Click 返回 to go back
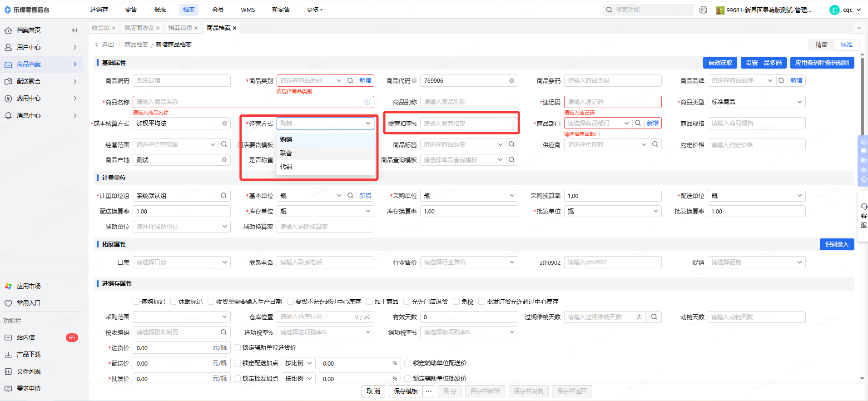 point(104,45)
